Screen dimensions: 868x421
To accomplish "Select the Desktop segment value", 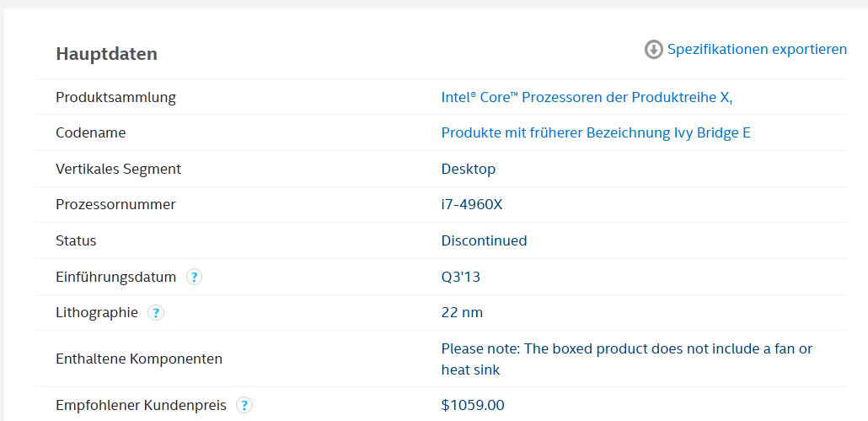I will [469, 169].
